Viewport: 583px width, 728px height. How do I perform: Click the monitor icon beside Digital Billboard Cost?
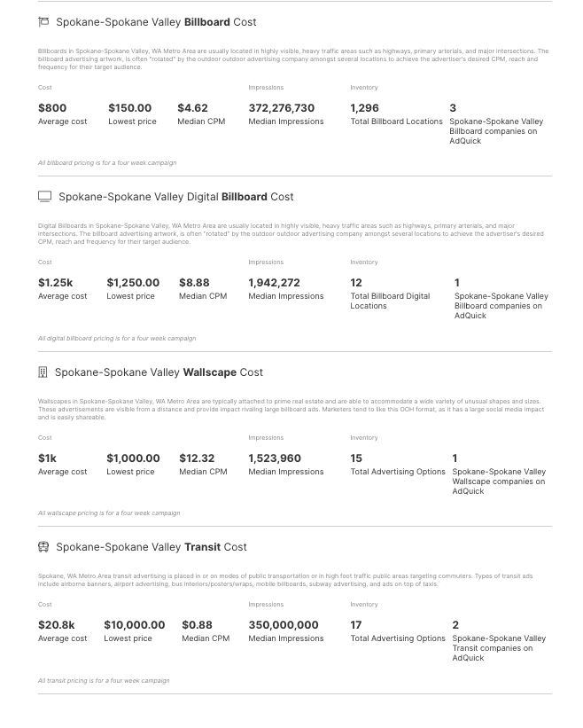44,196
